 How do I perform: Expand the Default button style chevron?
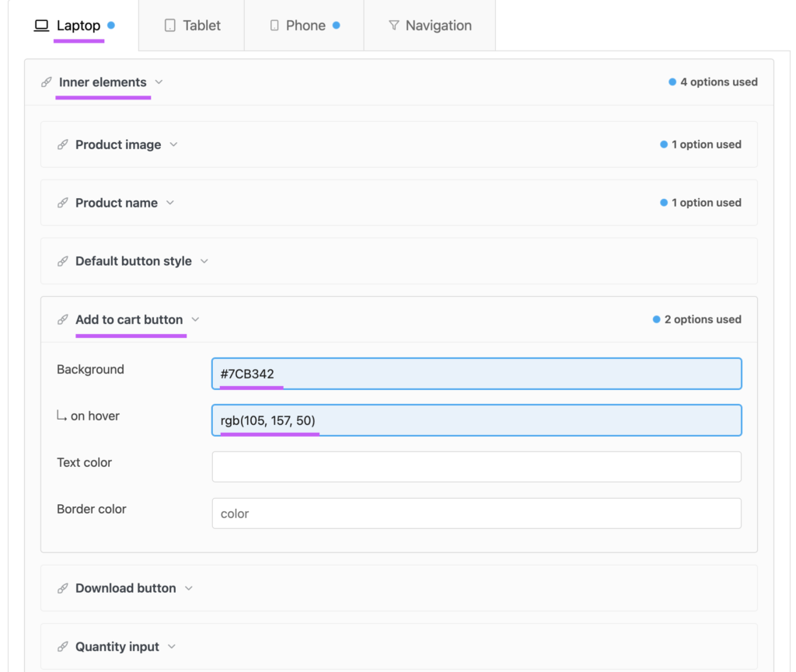coord(204,261)
